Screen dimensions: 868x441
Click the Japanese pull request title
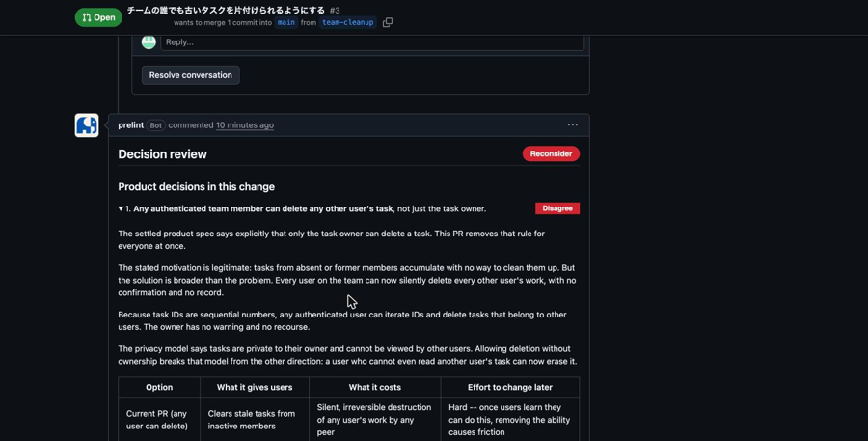(226, 10)
